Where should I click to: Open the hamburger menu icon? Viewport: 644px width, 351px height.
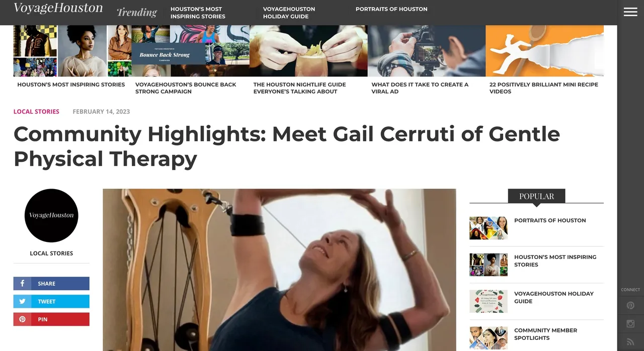(x=630, y=12)
